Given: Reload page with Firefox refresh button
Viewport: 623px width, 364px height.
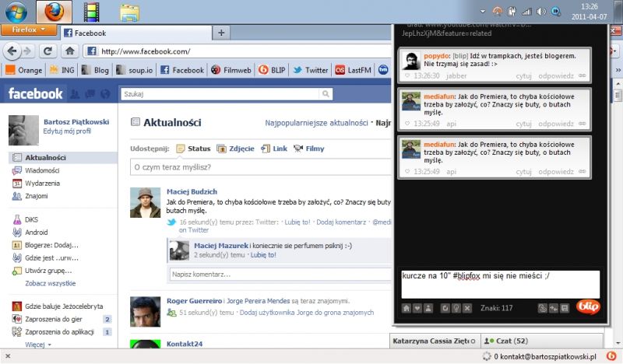Looking at the screenshot, I should pyautogui.click(x=48, y=51).
